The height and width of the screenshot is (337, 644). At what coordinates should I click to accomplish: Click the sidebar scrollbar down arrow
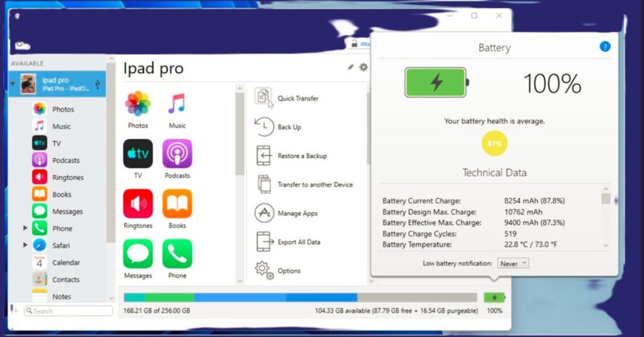[111, 299]
